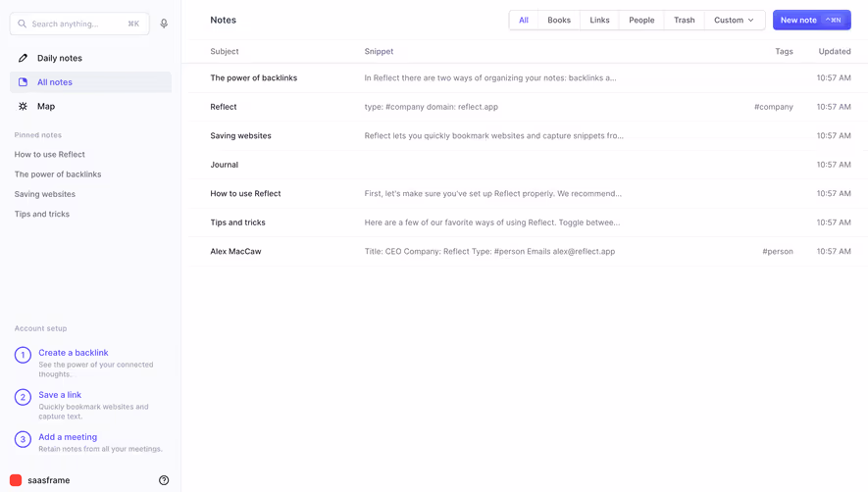The height and width of the screenshot is (492, 868).
Task: Click snippet starting 'Reflect lets you quickly'
Action: [x=493, y=135]
